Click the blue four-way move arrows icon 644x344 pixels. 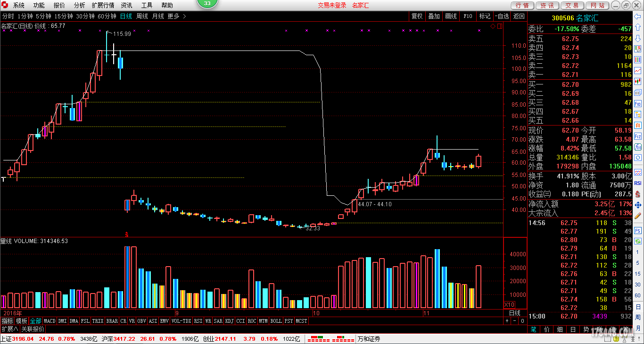coord(638,205)
